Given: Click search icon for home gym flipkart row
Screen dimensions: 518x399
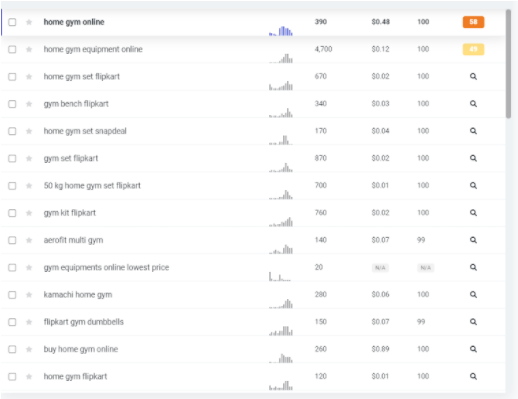Looking at the screenshot, I should coord(473,376).
